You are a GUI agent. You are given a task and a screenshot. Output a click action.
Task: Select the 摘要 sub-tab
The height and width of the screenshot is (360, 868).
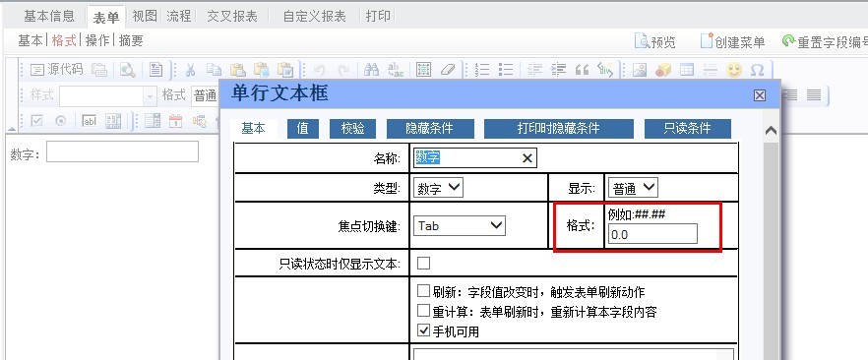tap(131, 40)
